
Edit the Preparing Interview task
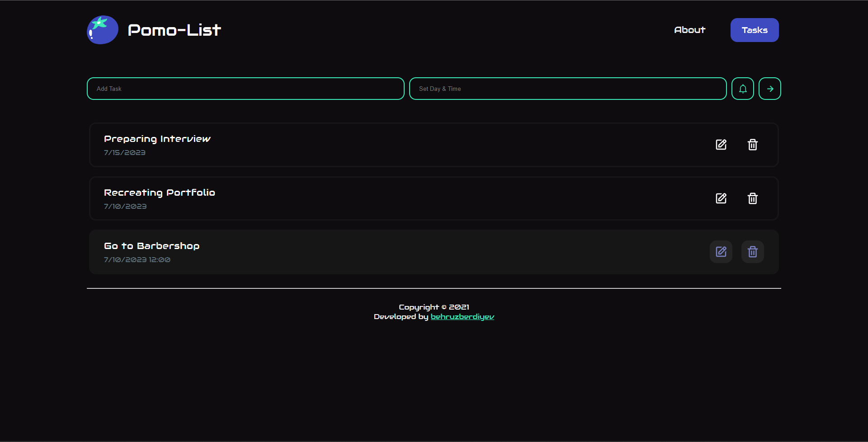pos(721,145)
